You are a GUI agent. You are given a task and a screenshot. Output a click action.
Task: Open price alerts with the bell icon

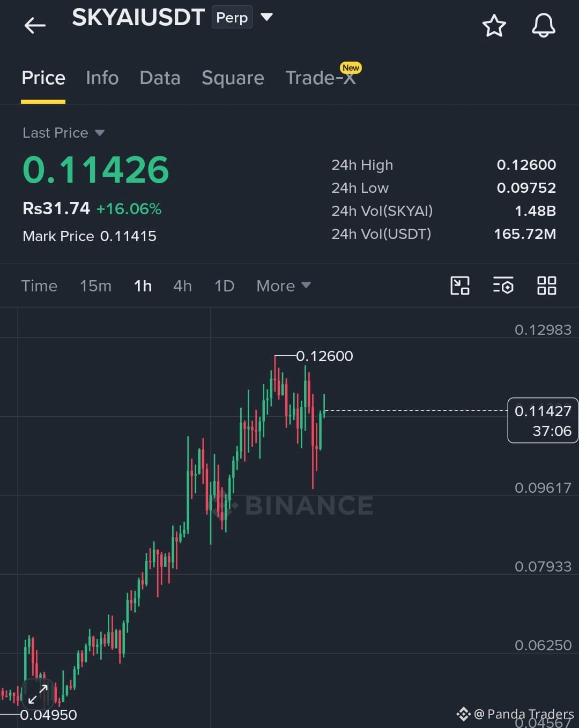[543, 25]
